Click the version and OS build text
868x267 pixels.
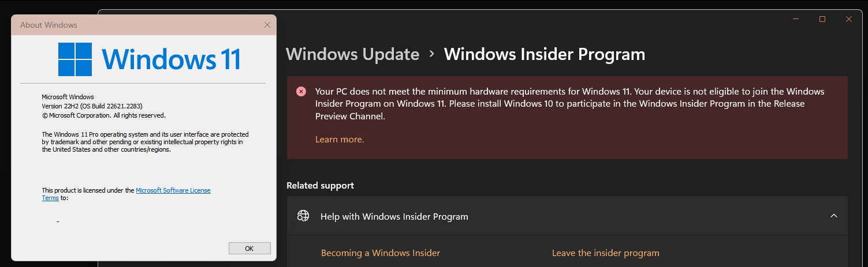[x=92, y=106]
